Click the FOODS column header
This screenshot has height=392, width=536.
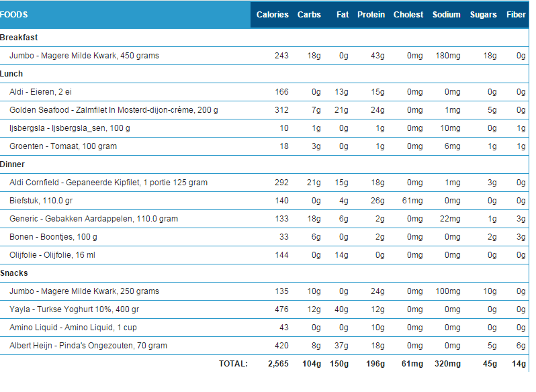[15, 15]
